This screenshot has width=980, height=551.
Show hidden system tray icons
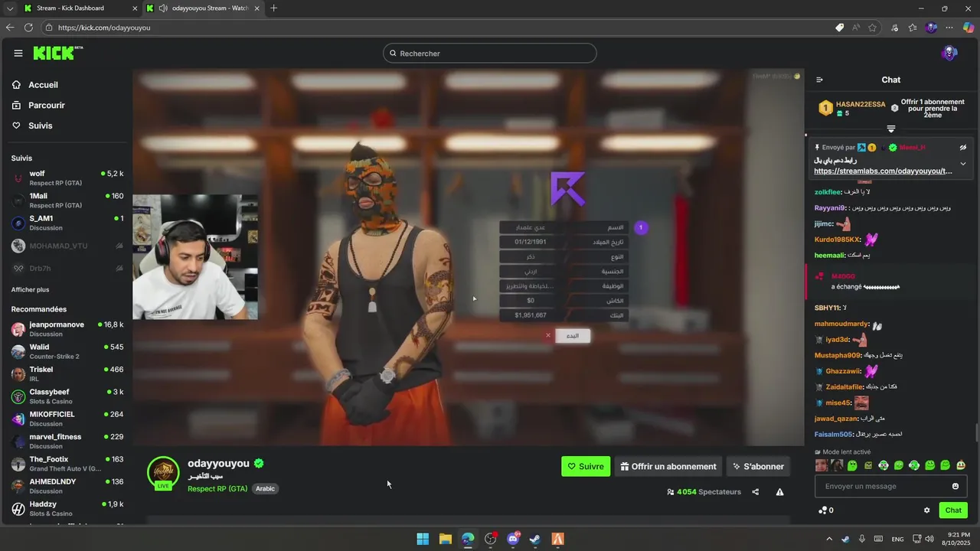point(829,539)
